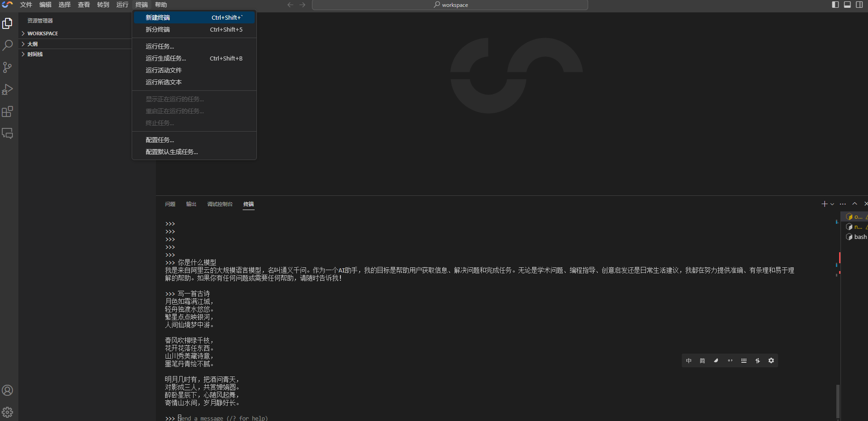
Task: Toggle Chinese/English mode on IME bar
Action: [x=689, y=361]
